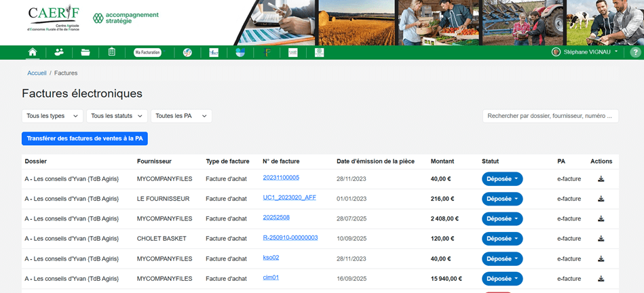
Task: Download invoice 20231100005 via its download icon
Action: [x=601, y=180]
